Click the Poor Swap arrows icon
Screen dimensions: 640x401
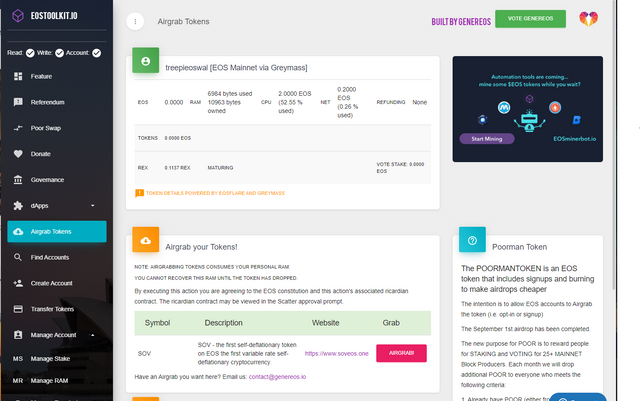pyautogui.click(x=18, y=128)
